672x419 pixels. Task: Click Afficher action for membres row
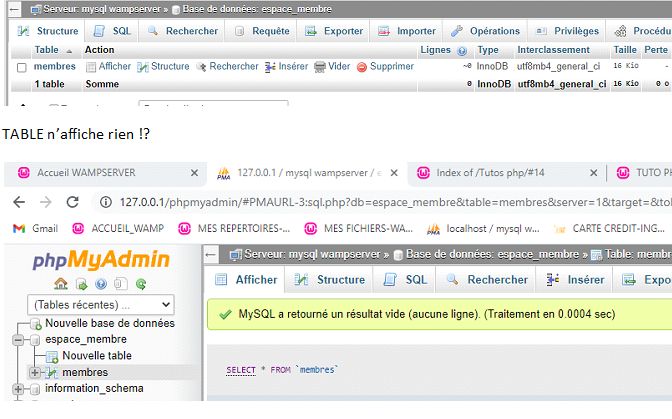pyautogui.click(x=108, y=66)
